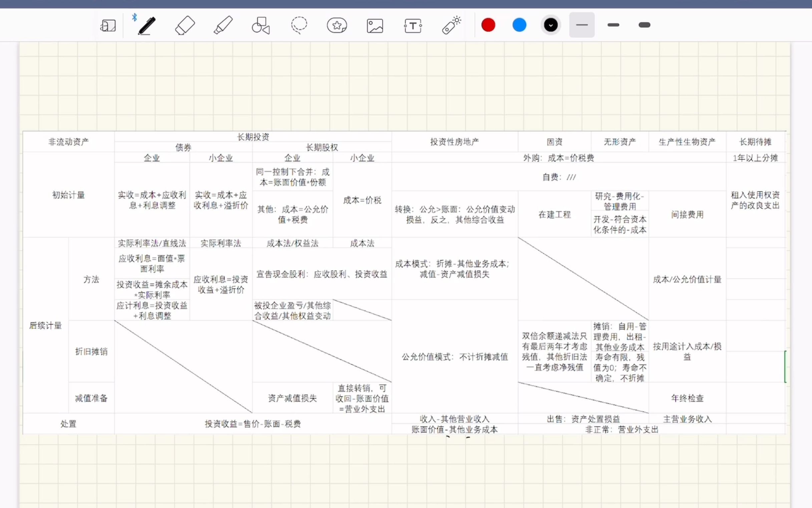Click the 长期待摊 header cell
This screenshot has height=508, width=812.
tap(755, 142)
